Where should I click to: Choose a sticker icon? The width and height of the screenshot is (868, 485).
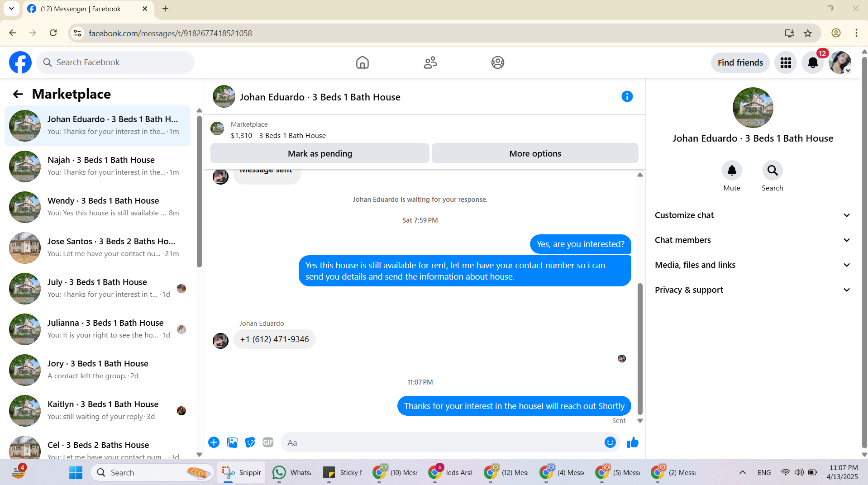pyautogui.click(x=250, y=442)
